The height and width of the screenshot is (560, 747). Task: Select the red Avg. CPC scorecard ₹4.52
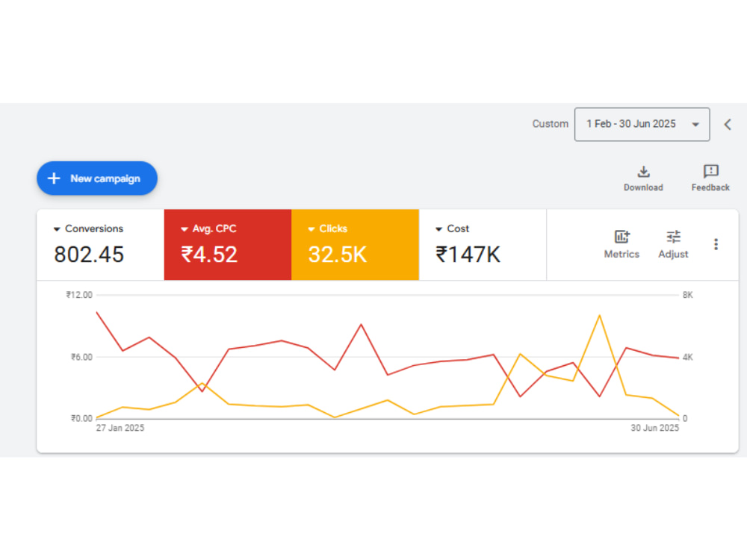228,245
